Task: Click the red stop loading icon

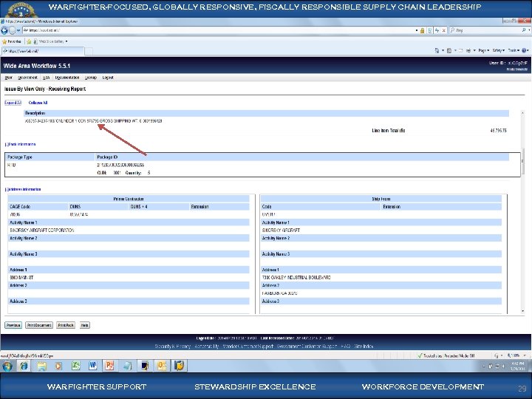Action: 443,30
